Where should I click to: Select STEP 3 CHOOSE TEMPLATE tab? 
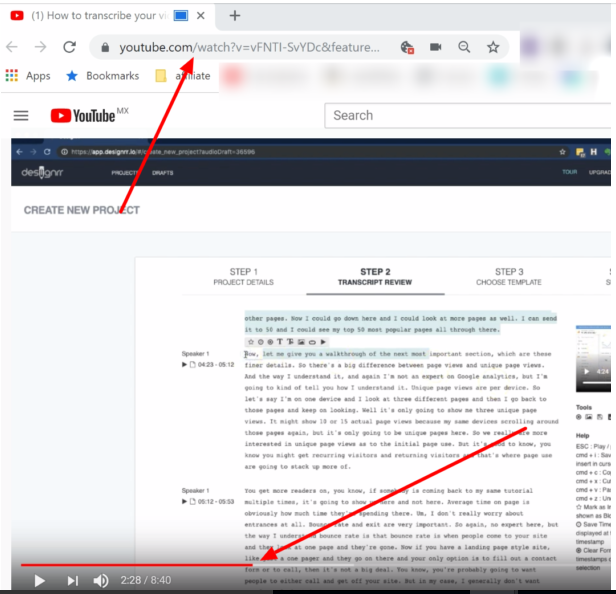[509, 277]
